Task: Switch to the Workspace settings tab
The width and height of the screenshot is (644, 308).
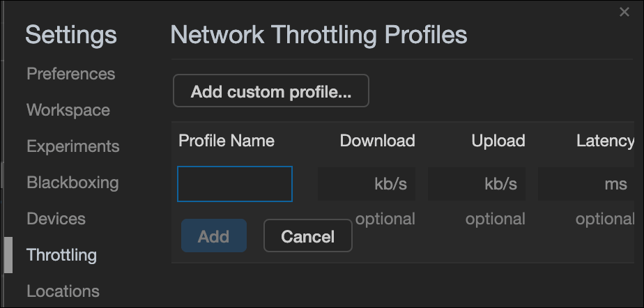Action: coord(68,110)
